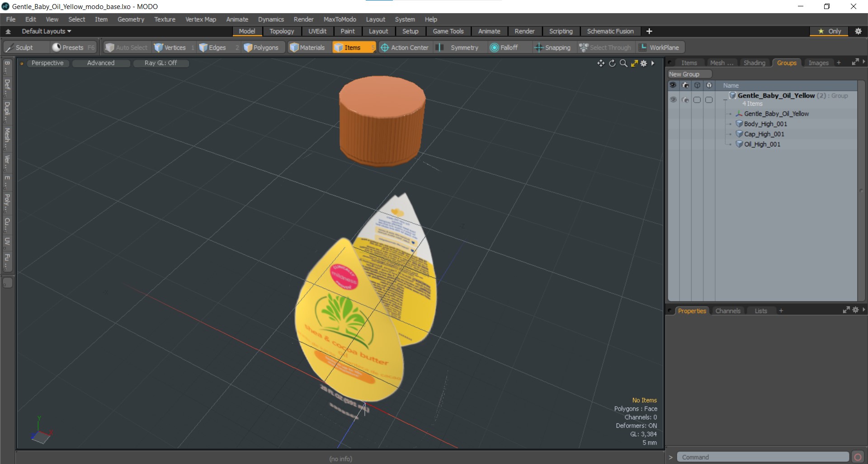
Task: Expand more viewport options arrow
Action: (653, 63)
